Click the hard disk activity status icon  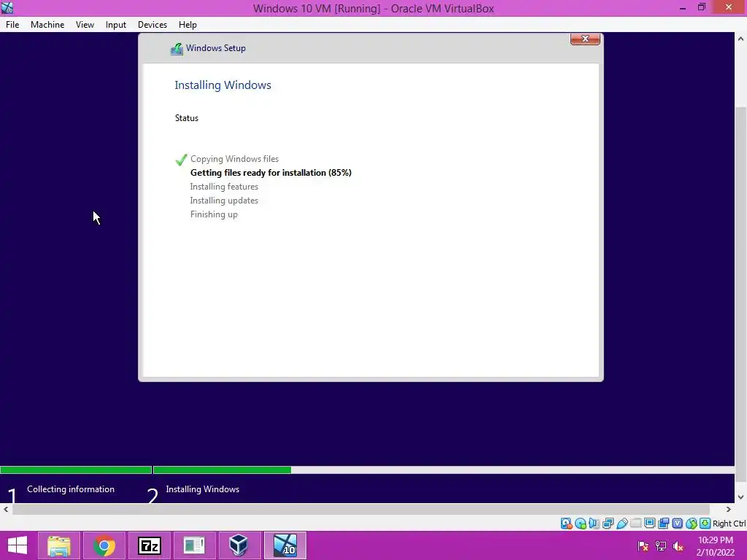[x=566, y=524]
